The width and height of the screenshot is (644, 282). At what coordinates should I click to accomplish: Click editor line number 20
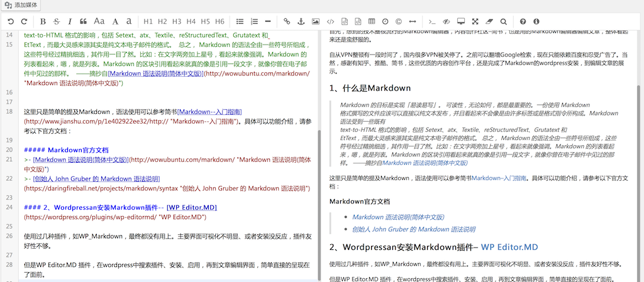[10, 149]
